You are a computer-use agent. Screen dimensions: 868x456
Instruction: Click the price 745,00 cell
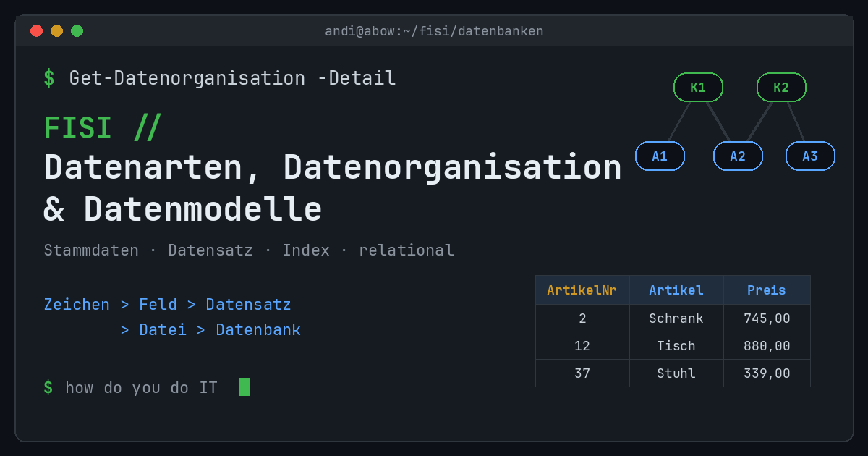pos(767,318)
